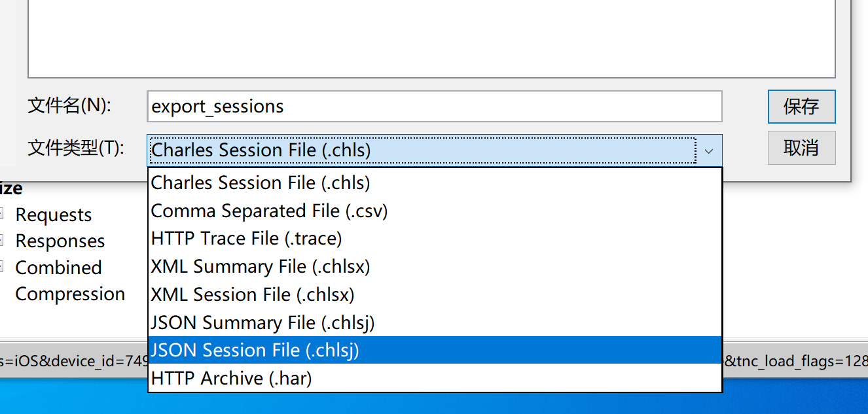868x414 pixels.
Task: Focus the export_sessions file name field
Action: [x=434, y=107]
